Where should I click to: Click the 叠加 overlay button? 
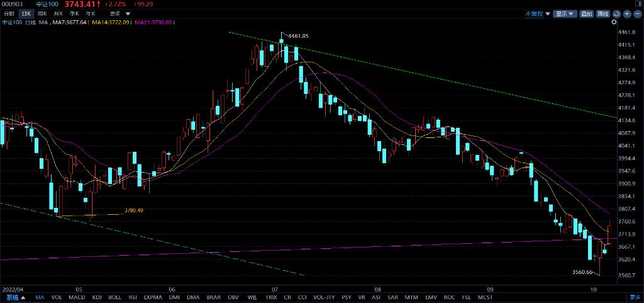tap(586, 13)
